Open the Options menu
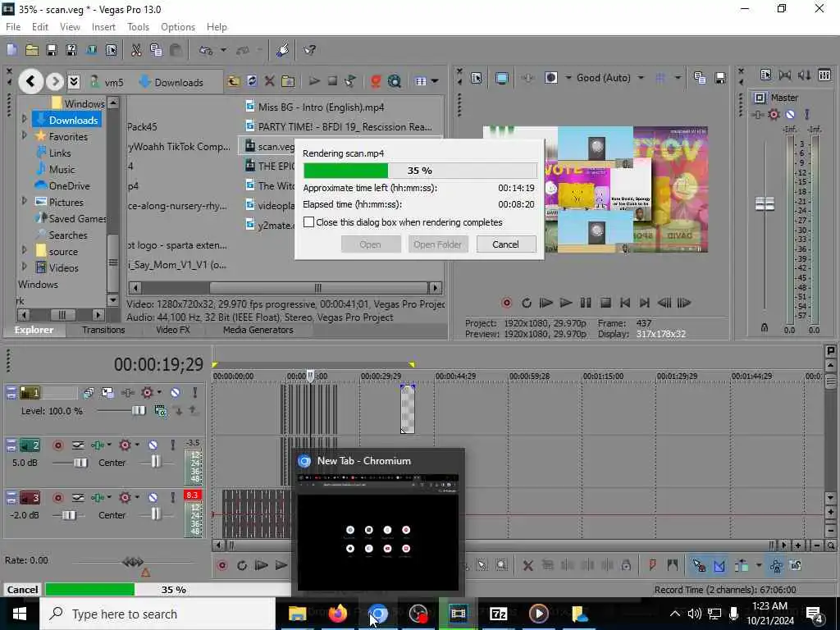The width and height of the screenshot is (840, 630). [178, 27]
